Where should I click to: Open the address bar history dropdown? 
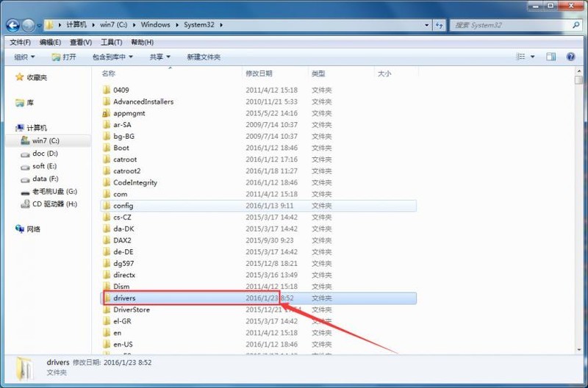tap(427, 25)
